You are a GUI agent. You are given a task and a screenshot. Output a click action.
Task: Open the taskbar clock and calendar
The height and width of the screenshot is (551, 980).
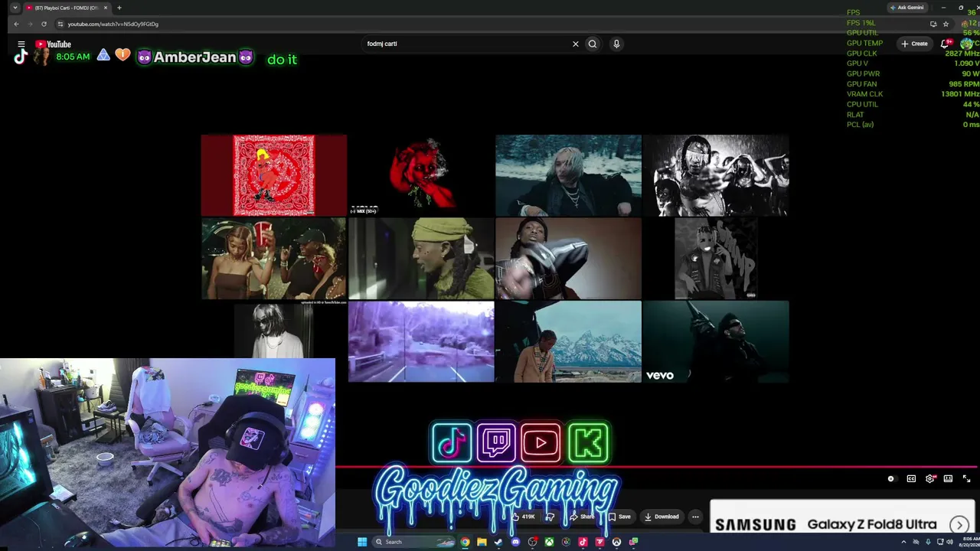[x=971, y=542]
